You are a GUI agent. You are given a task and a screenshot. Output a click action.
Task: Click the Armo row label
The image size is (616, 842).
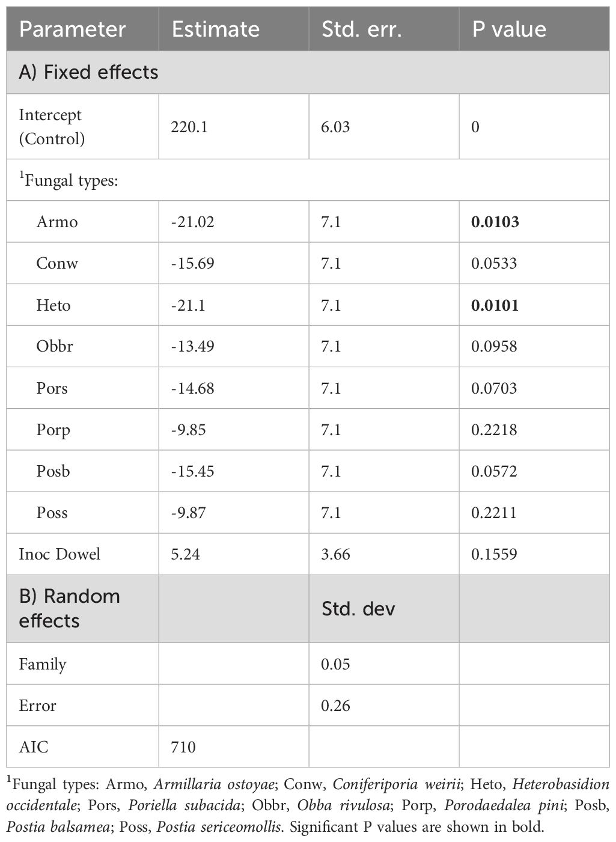(x=57, y=222)
